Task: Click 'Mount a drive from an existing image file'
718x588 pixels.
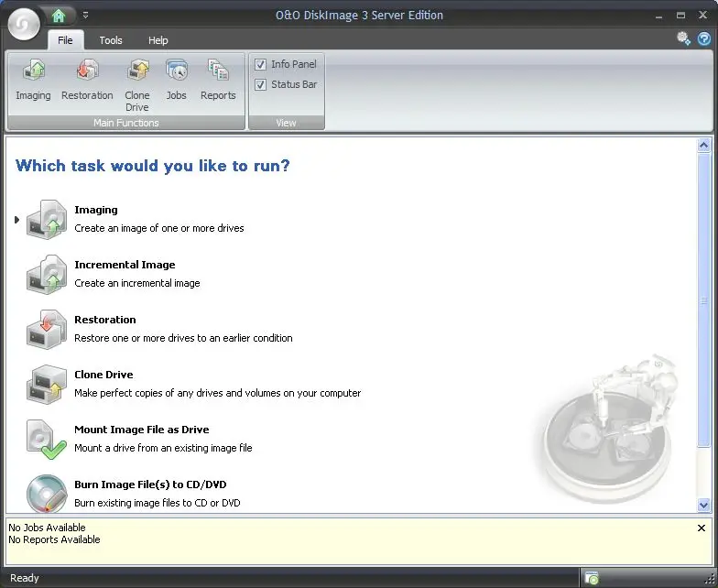Action: click(163, 448)
